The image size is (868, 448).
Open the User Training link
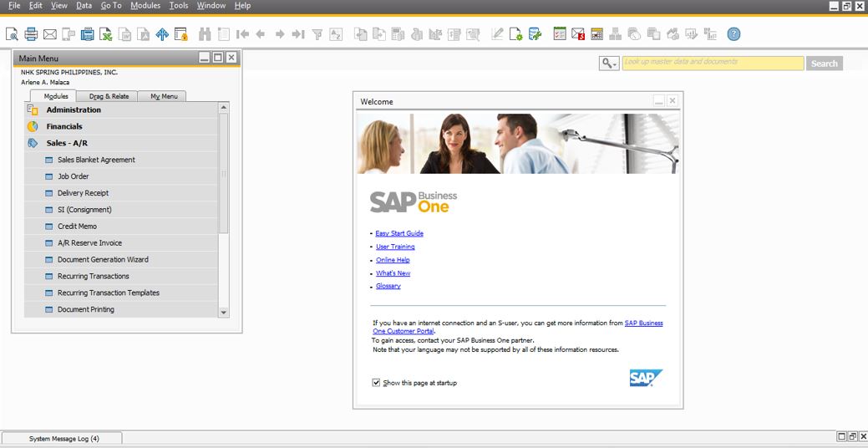[395, 247]
